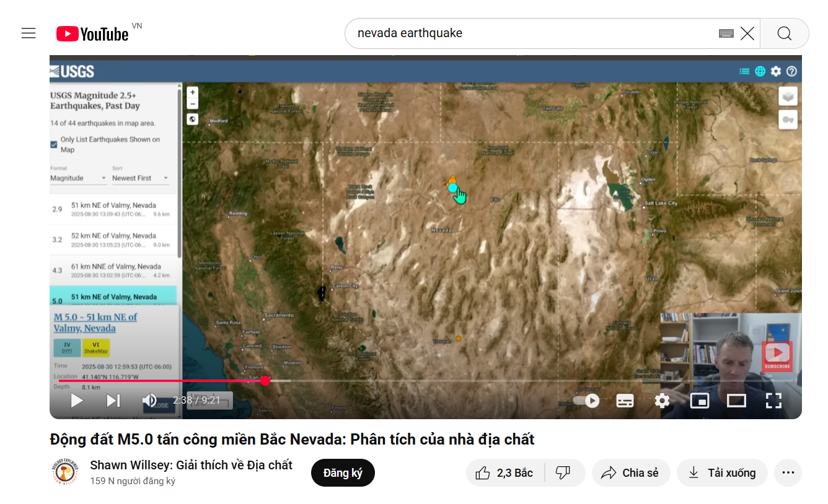
Task: Switch to miniplayer mode
Action: point(699,401)
